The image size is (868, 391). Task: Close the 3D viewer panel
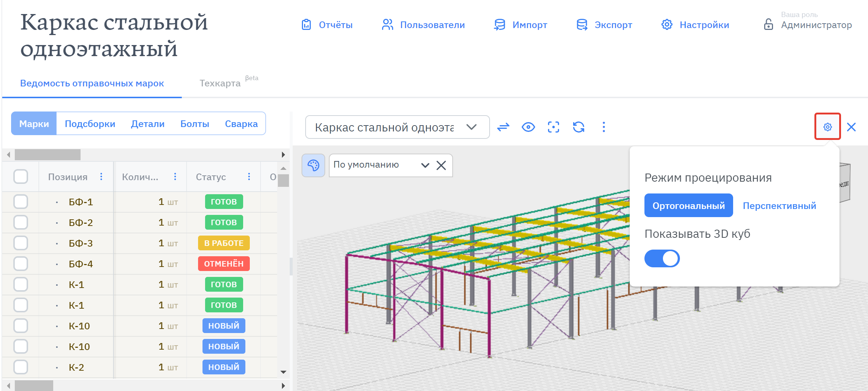[851, 127]
